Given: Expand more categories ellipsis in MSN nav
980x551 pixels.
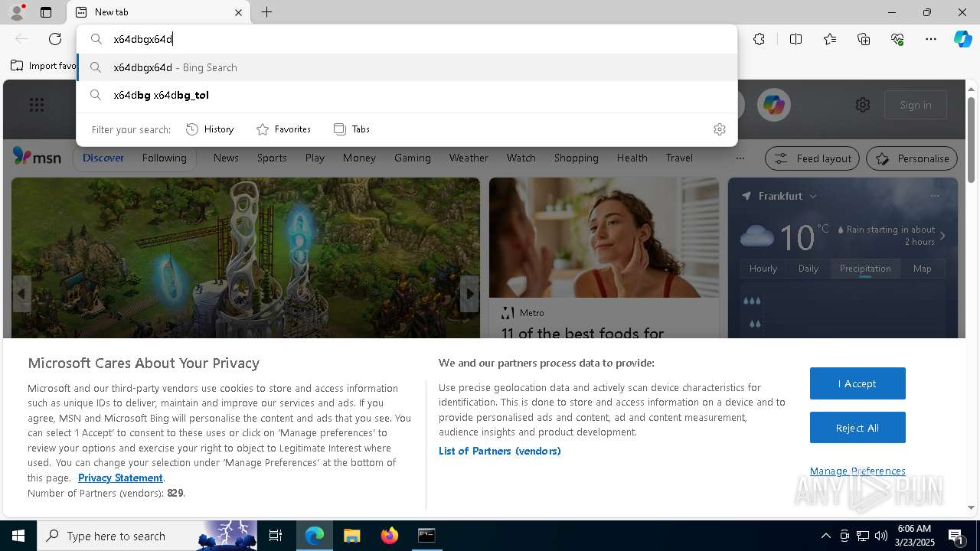Looking at the screenshot, I should [740, 158].
